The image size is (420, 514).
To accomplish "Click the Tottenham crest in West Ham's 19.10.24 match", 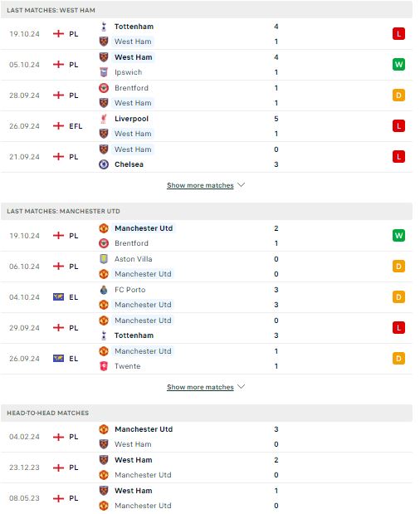I will pos(104,27).
